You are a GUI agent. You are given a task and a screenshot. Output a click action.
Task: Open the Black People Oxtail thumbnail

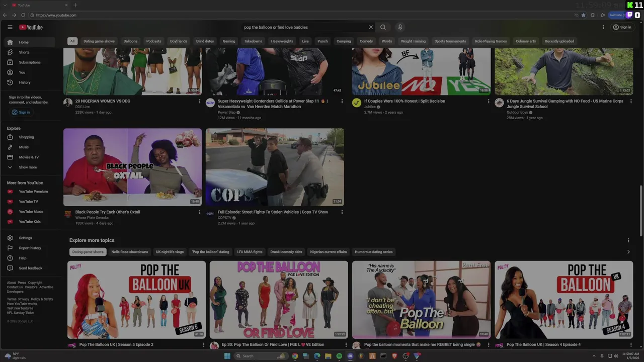click(x=132, y=167)
